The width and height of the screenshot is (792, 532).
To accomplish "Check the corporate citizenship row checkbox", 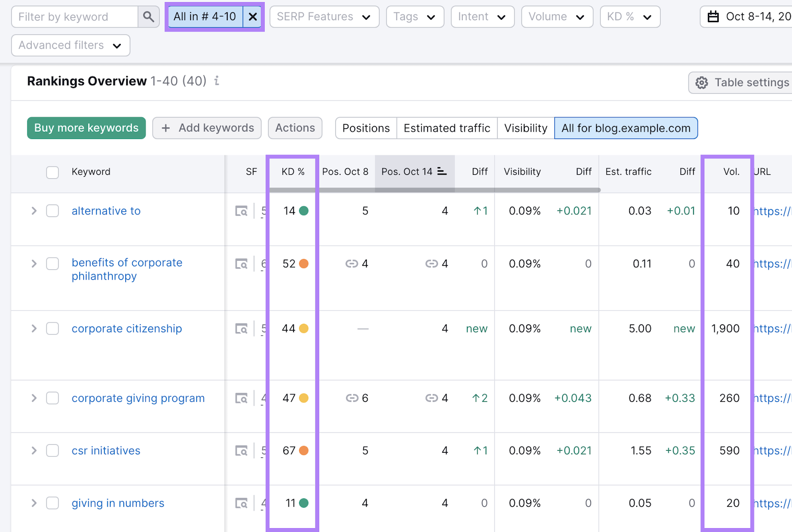I will 52,329.
